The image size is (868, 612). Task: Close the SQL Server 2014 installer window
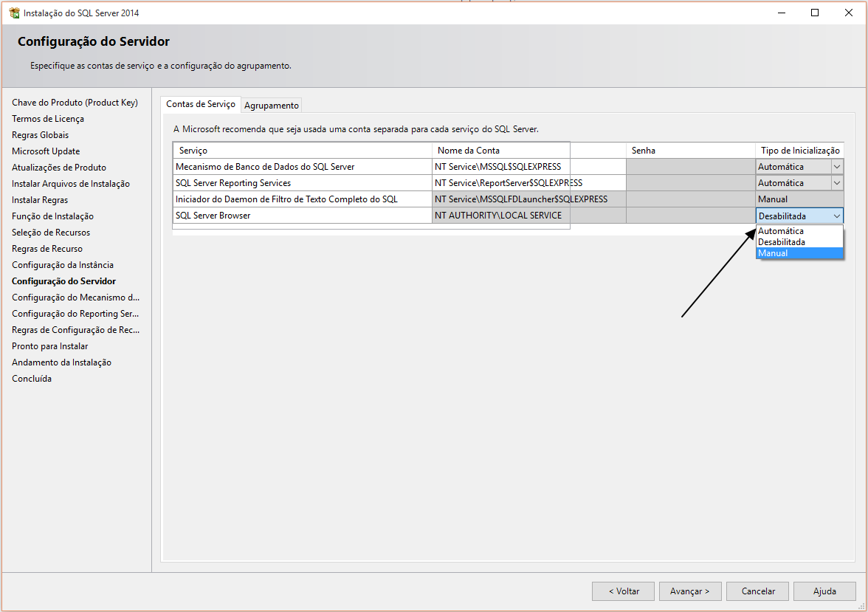point(849,13)
